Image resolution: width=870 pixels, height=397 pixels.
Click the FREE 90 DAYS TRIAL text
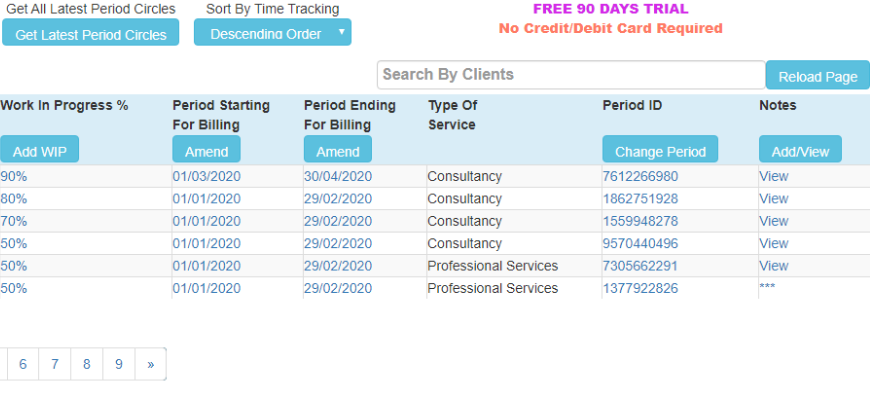click(610, 9)
